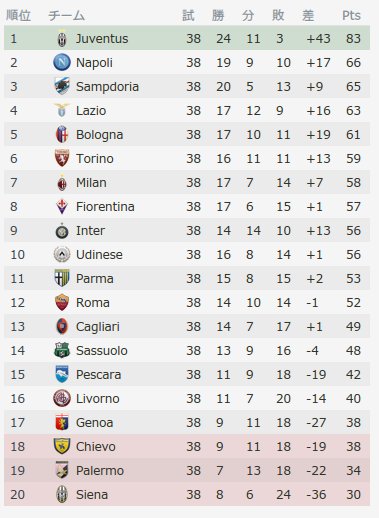Click the Genoa club crest
This screenshot has width=379, height=518.
pyautogui.click(x=62, y=422)
